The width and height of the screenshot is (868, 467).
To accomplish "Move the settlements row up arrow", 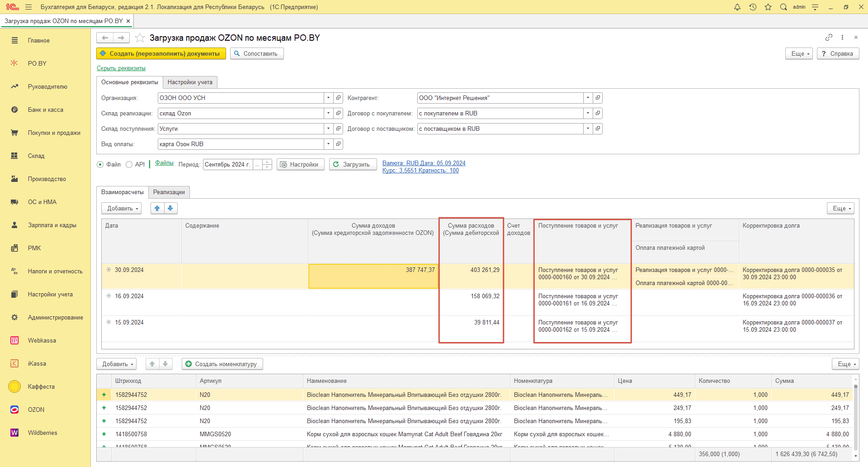I will (157, 208).
